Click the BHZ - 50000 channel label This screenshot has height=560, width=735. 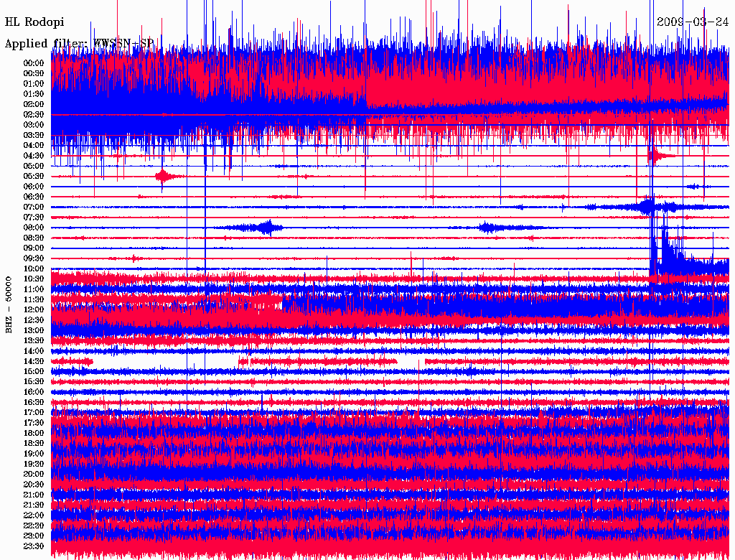point(9,305)
